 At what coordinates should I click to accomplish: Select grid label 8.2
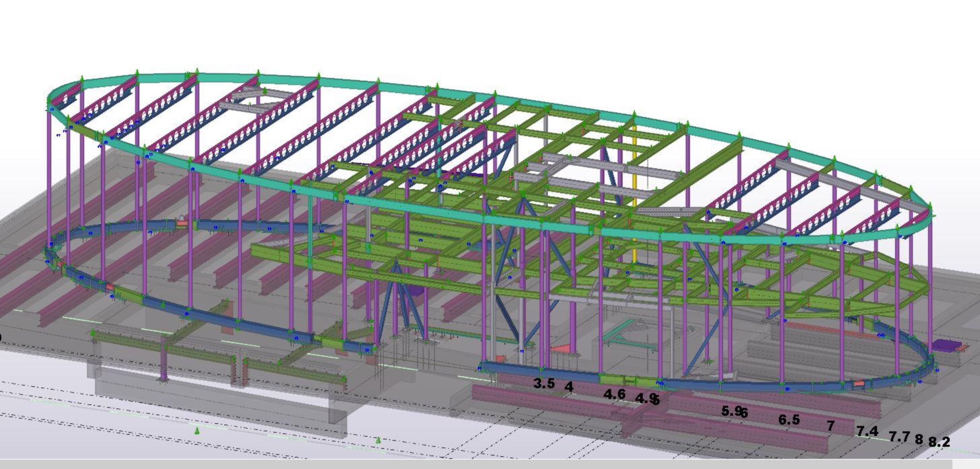point(939,442)
